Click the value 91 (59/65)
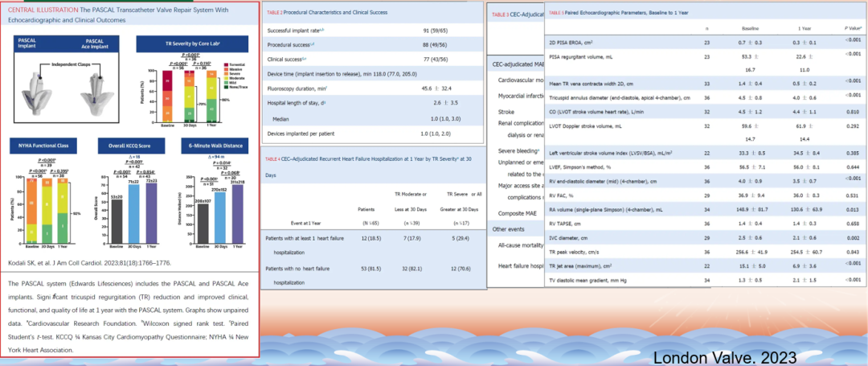Viewport: 868px width, 366px height. [x=436, y=30]
